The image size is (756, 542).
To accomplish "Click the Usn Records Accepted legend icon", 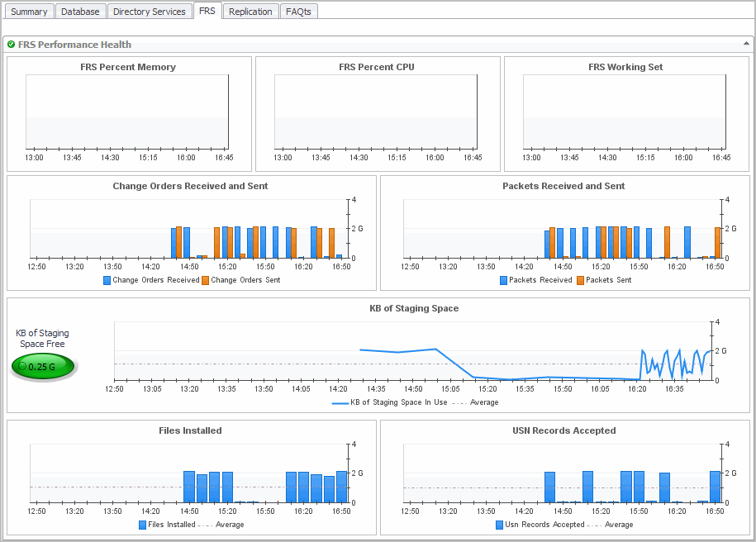I will click(500, 525).
